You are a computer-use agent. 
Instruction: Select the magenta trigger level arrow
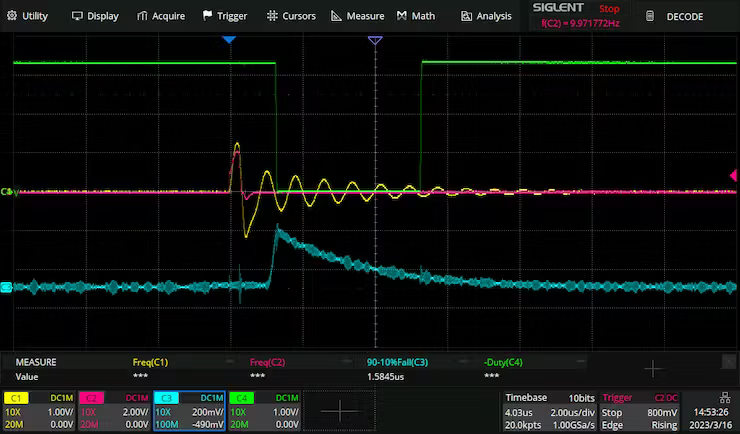pyautogui.click(x=733, y=176)
